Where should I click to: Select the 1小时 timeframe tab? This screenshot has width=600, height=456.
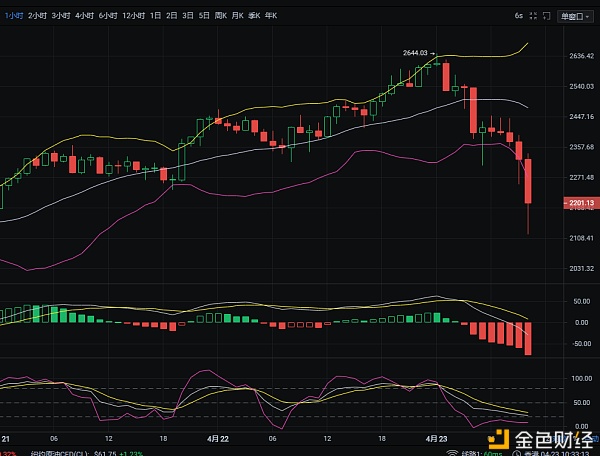(14, 16)
